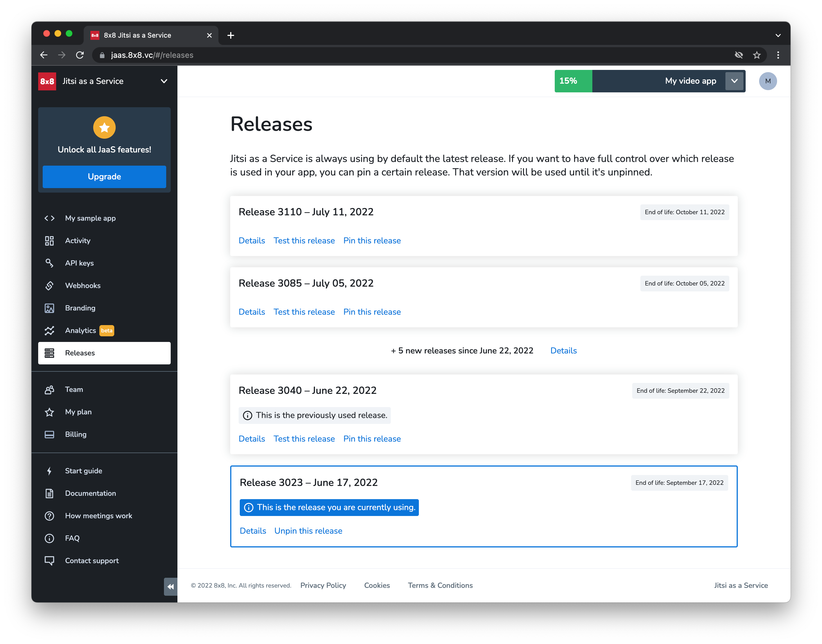The height and width of the screenshot is (644, 822).
Task: Click the Upgrade button
Action: tap(104, 177)
